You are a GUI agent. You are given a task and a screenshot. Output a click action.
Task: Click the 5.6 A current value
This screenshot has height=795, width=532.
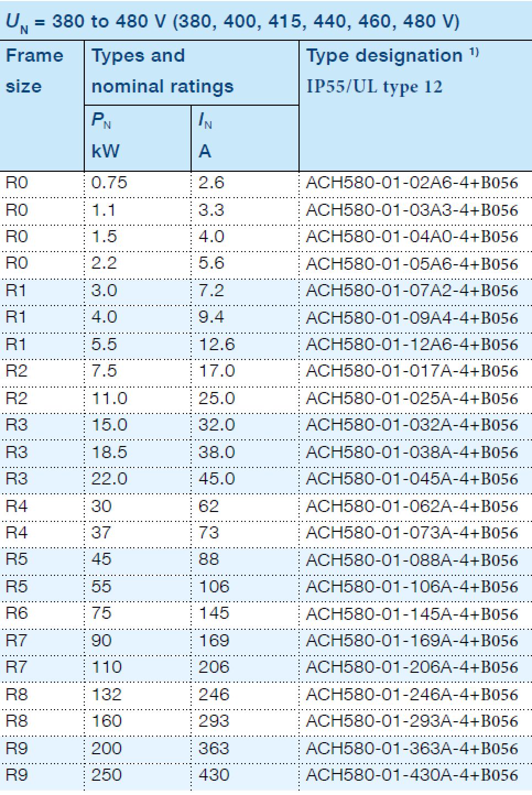(211, 263)
